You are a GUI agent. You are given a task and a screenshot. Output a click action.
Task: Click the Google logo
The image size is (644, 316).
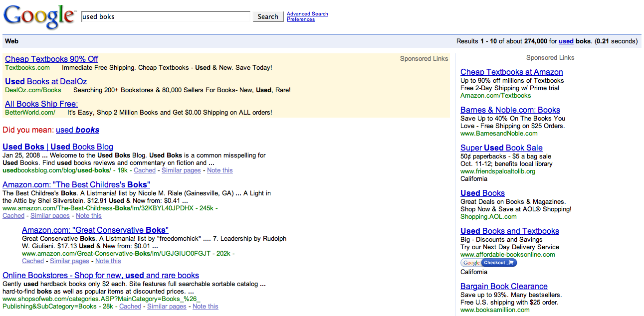pyautogui.click(x=40, y=16)
